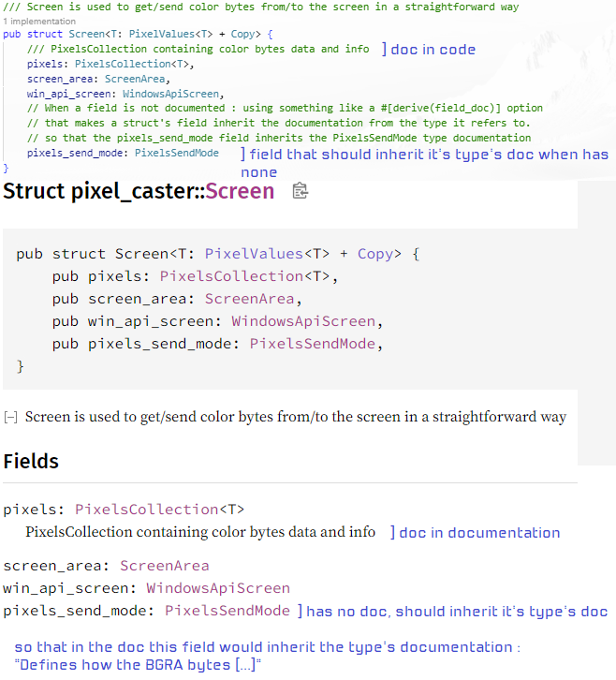Follow ScreenArea link in struct declaration block
616x680 pixels.
point(249,299)
